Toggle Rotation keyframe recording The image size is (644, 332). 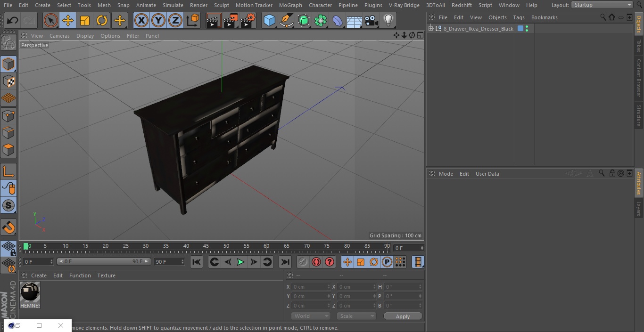point(374,262)
